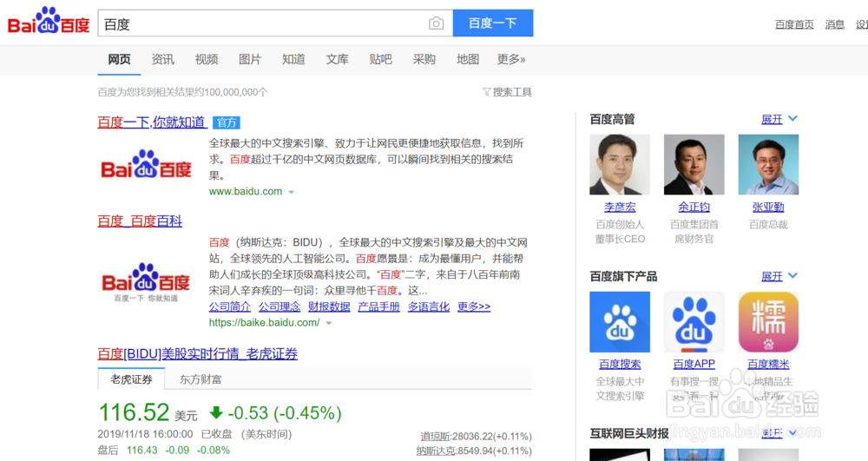
Task: Open 百度糯米 product link
Action: point(768,364)
